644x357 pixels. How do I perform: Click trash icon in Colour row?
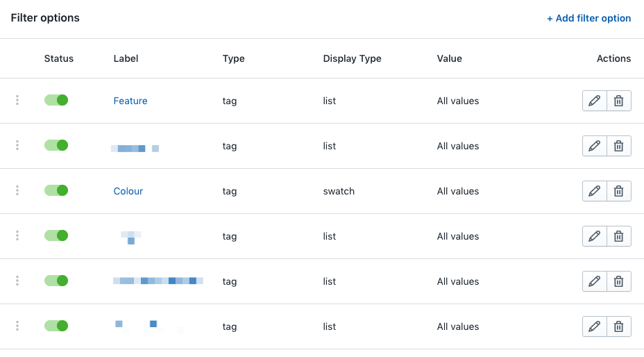click(619, 191)
